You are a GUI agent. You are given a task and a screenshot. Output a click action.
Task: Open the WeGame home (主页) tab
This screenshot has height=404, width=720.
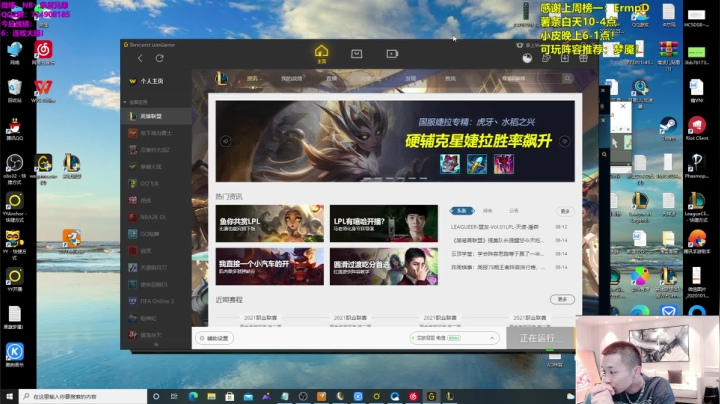pyautogui.click(x=321, y=54)
